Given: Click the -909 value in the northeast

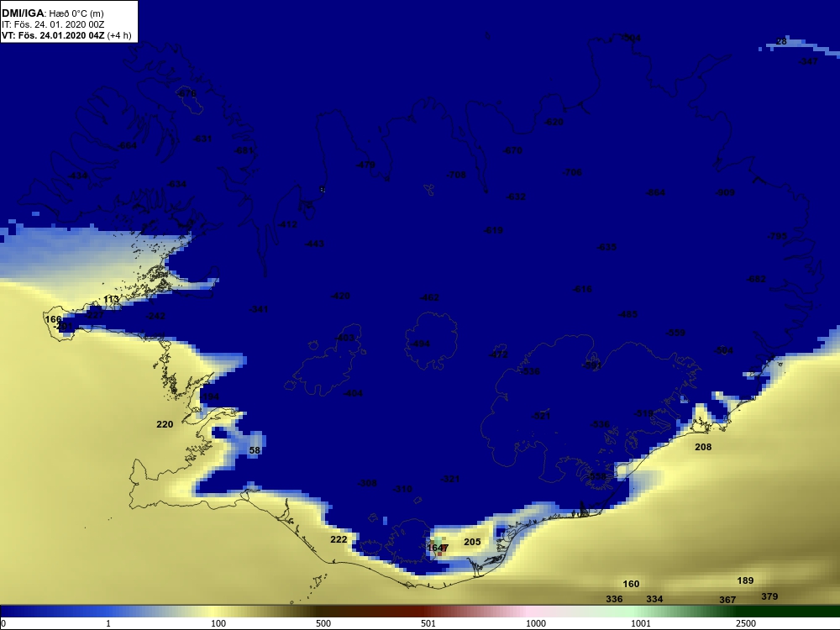Looking at the screenshot, I should click(726, 192).
